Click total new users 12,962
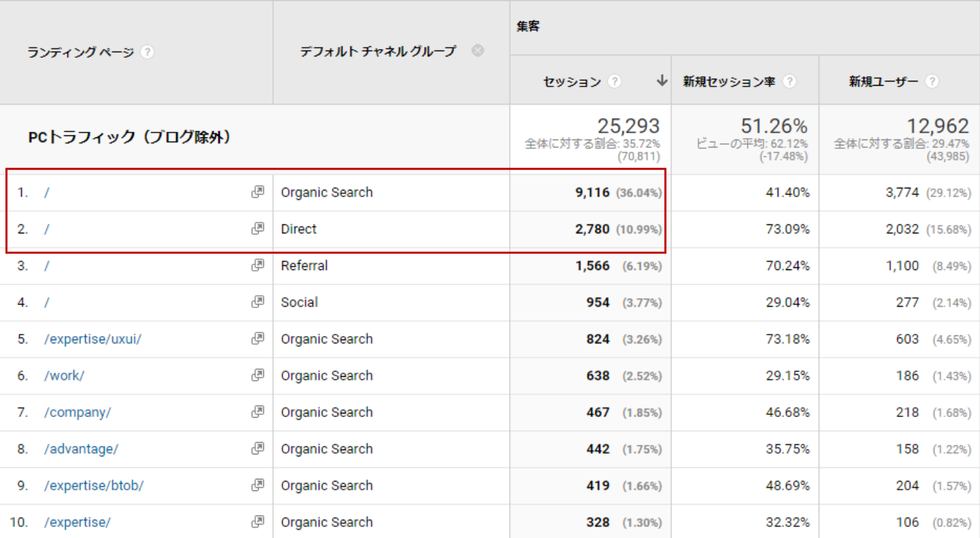980x538 pixels. pyautogui.click(x=937, y=126)
